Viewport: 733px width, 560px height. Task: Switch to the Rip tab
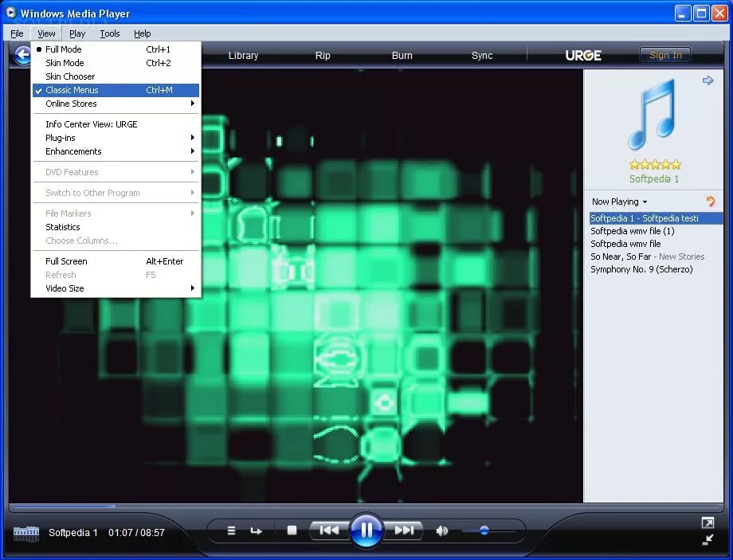tap(323, 55)
